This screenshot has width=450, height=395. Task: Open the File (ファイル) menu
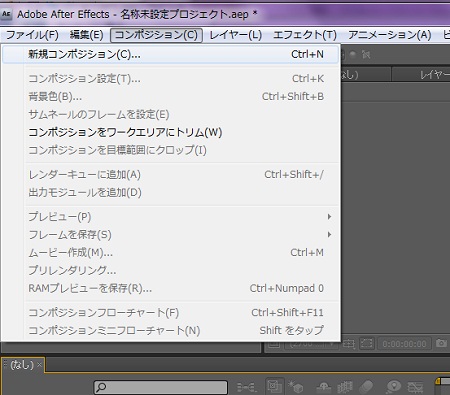[32, 35]
